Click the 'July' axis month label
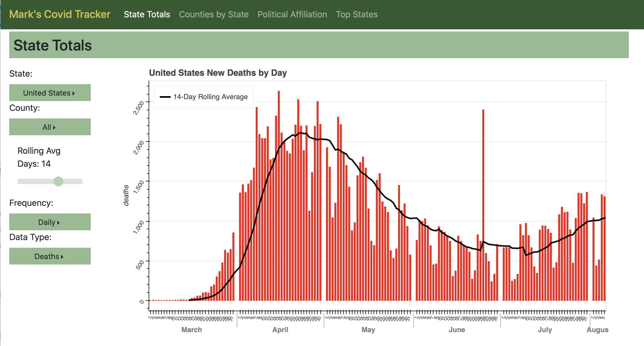The width and height of the screenshot is (644, 346). click(x=545, y=330)
